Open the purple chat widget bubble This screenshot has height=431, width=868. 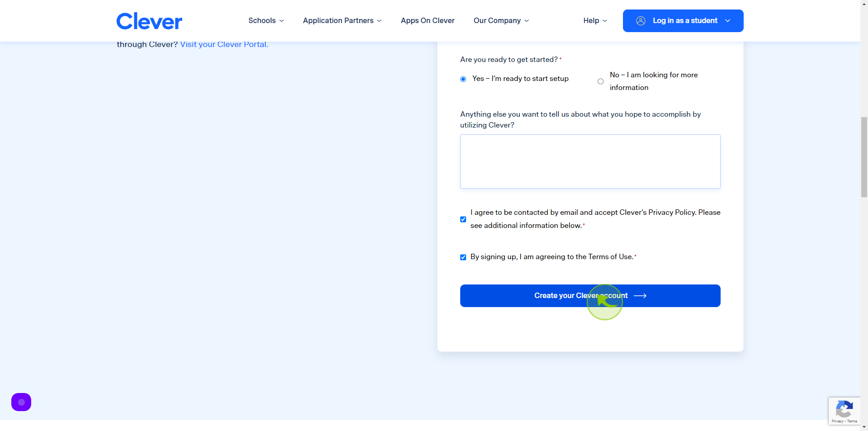pyautogui.click(x=21, y=402)
